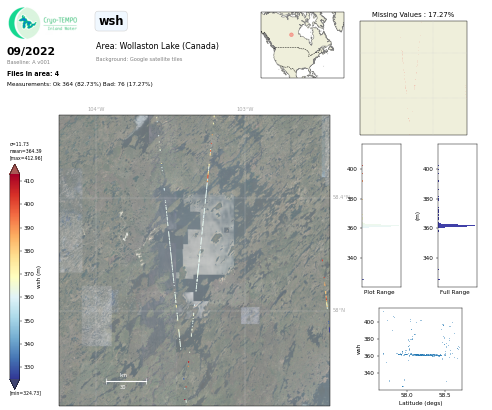Click the Measurements Ok/Bad statistics line
Screen dimensions: 492x410
[80, 84]
